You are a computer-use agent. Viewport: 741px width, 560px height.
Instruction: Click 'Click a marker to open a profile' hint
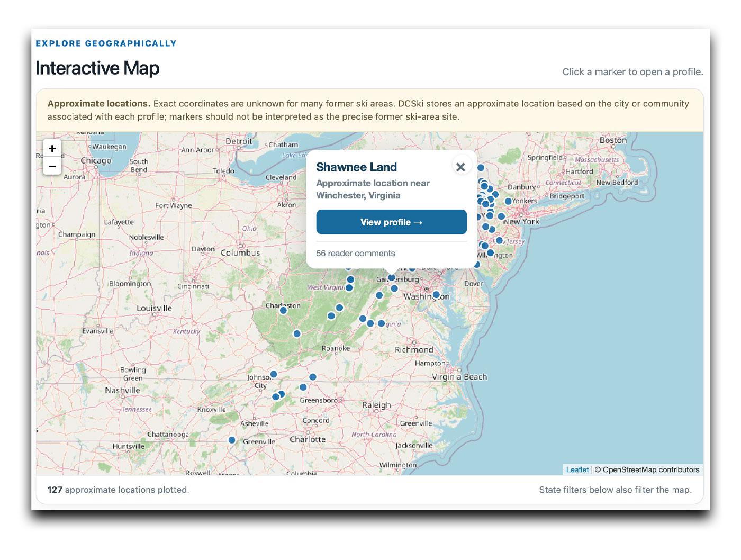click(632, 72)
